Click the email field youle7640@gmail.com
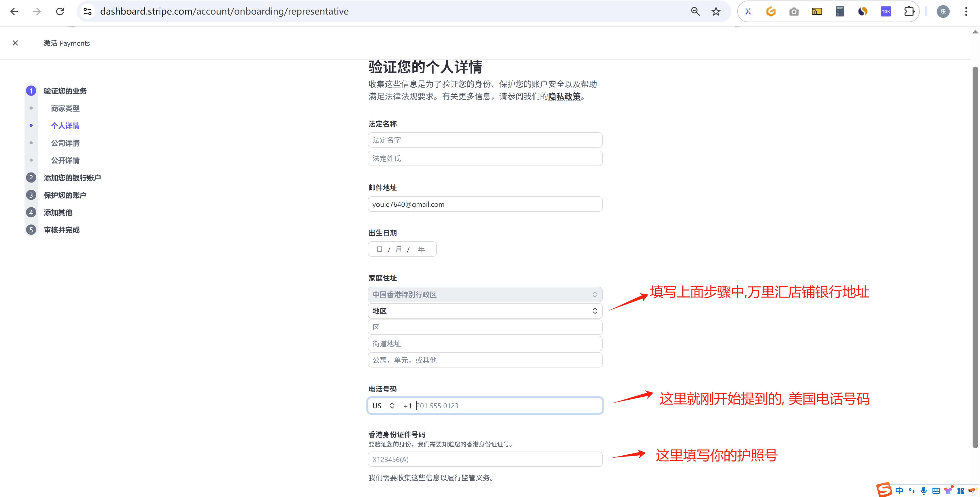The height and width of the screenshot is (497, 980). [485, 204]
